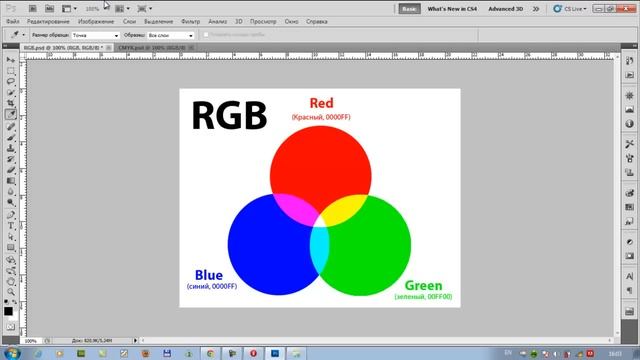This screenshot has height=360, width=640.
Task: Open the Редактирование menu
Action: tap(48, 22)
